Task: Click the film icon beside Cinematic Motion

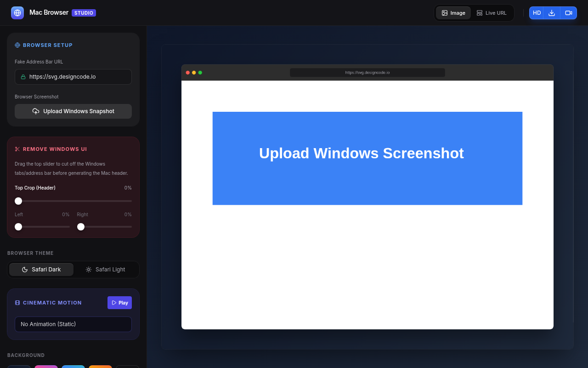Action: (x=17, y=303)
